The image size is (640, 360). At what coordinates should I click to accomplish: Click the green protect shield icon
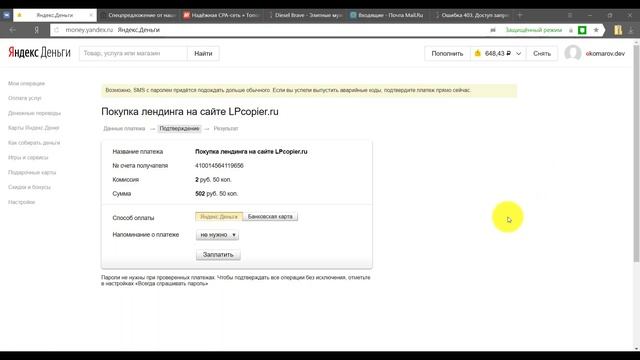pos(582,30)
